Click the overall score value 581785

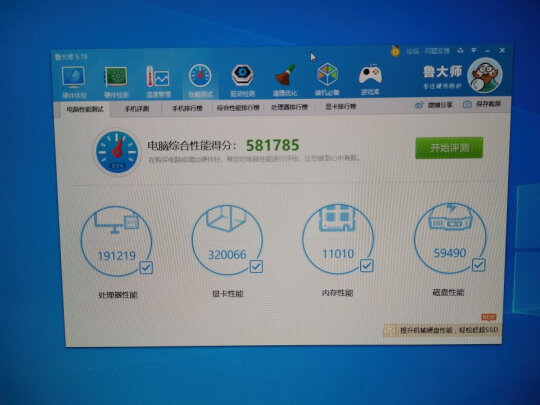pos(273,145)
